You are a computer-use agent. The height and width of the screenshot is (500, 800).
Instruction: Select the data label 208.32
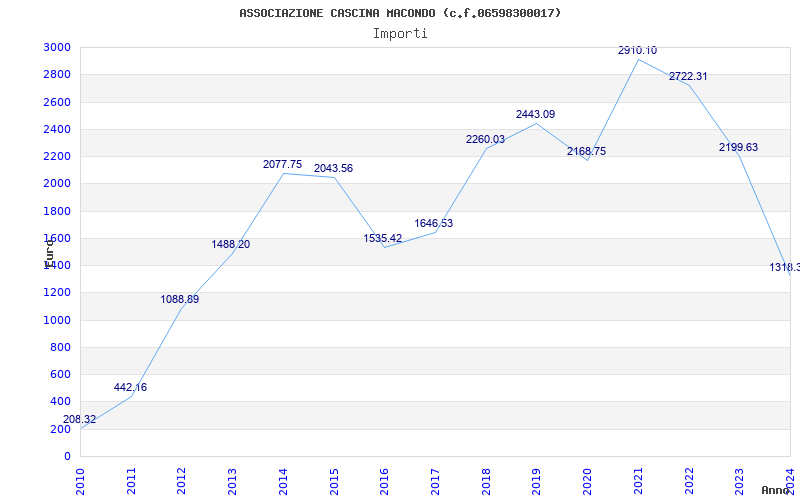click(79, 419)
